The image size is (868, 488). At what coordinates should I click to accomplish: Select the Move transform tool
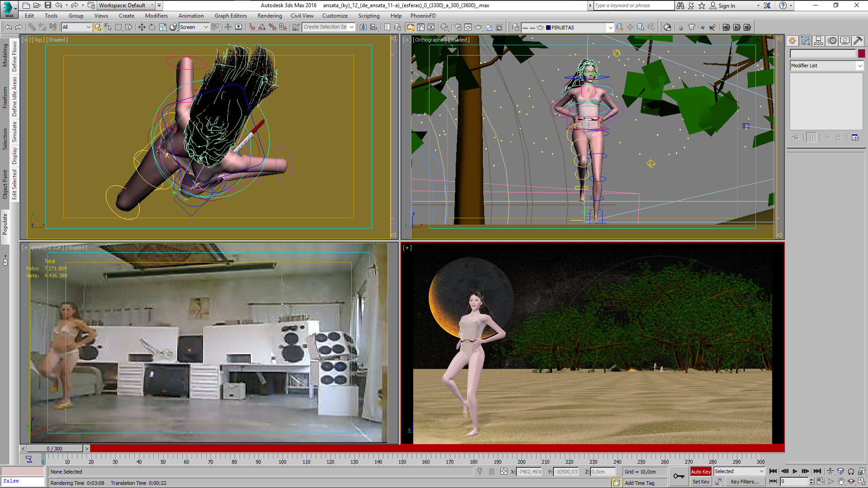(142, 27)
